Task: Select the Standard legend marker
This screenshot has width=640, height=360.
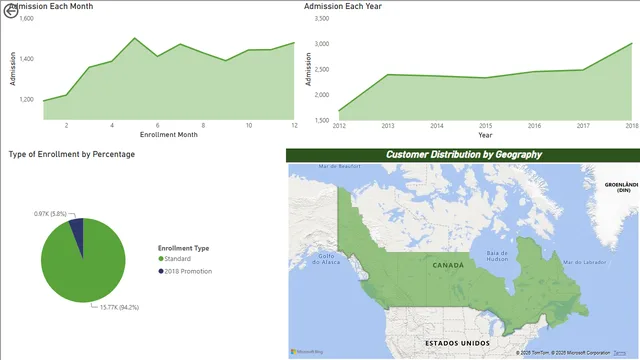Action: pyautogui.click(x=161, y=259)
